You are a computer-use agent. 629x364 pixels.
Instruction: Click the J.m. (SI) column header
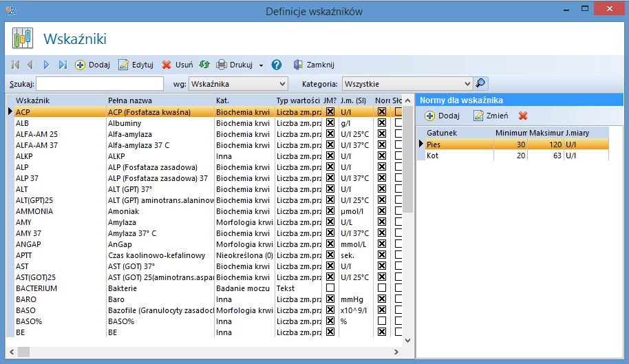356,100
